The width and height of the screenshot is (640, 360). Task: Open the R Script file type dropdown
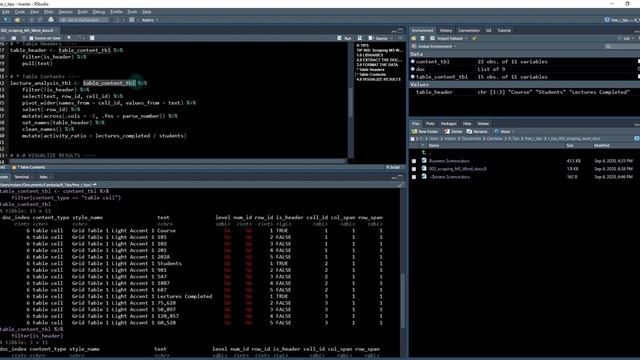394,167
